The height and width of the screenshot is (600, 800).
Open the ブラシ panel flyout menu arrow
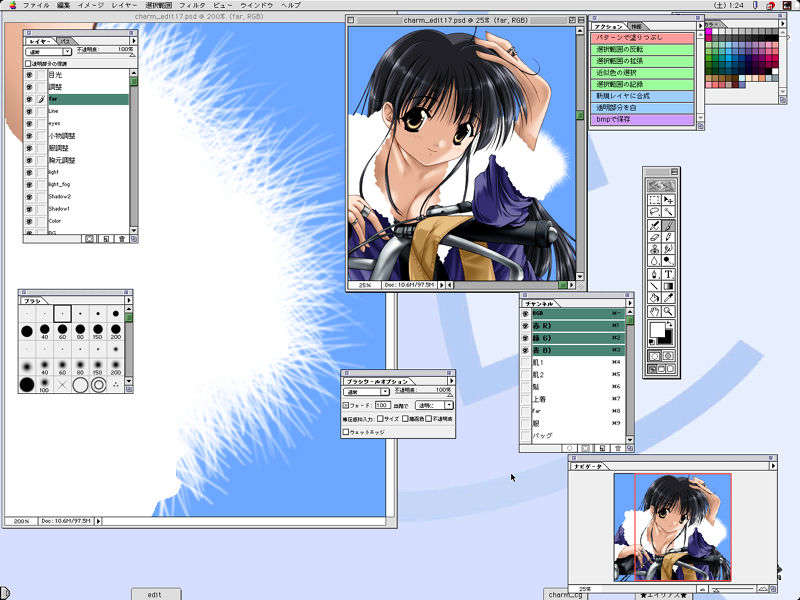point(129,301)
